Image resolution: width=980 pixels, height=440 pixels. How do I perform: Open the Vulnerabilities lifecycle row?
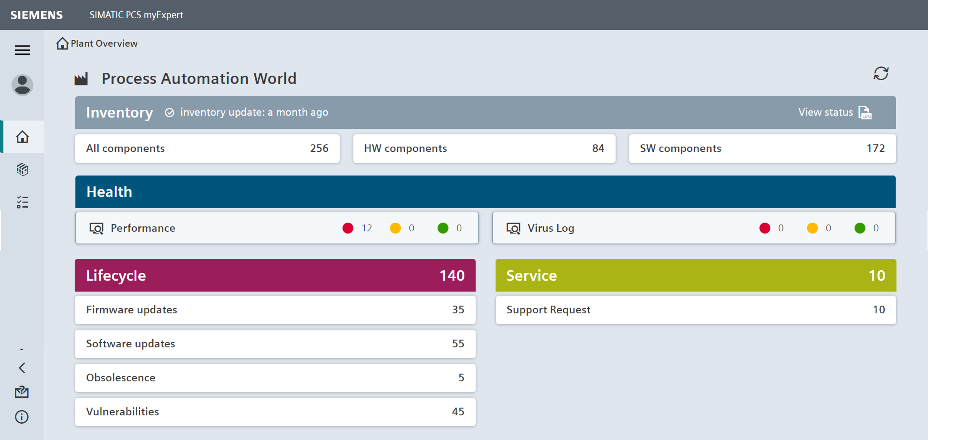(275, 412)
